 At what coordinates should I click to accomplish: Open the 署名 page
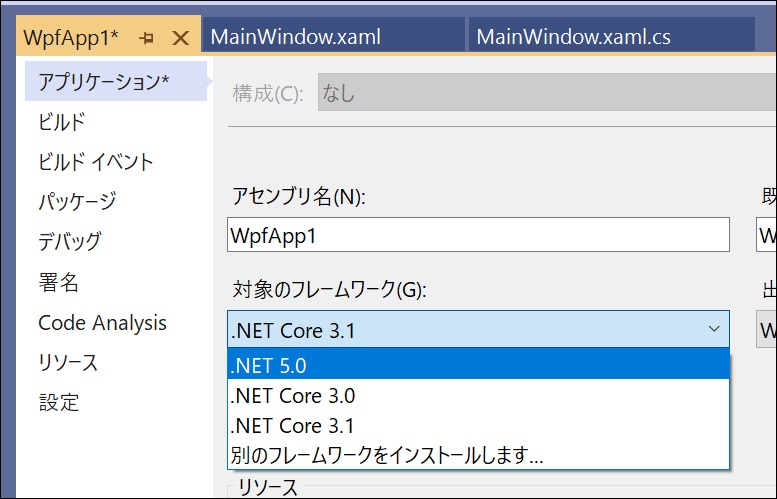coord(58,282)
